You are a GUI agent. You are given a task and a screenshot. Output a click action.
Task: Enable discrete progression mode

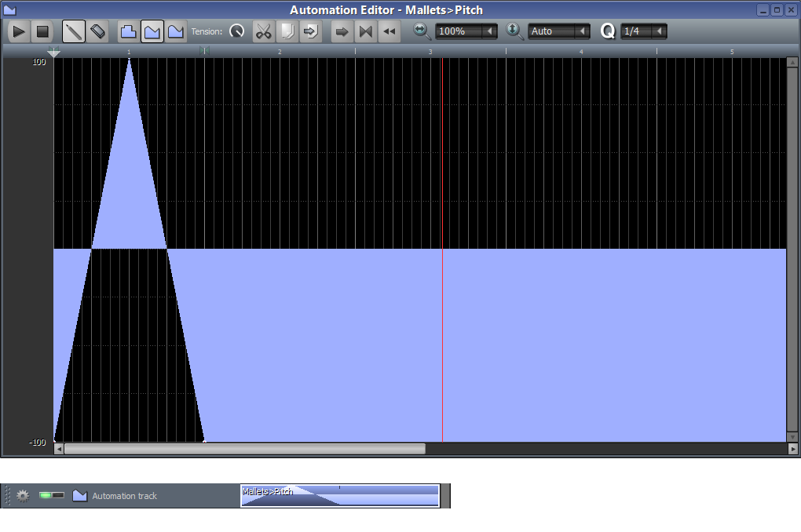[128, 31]
